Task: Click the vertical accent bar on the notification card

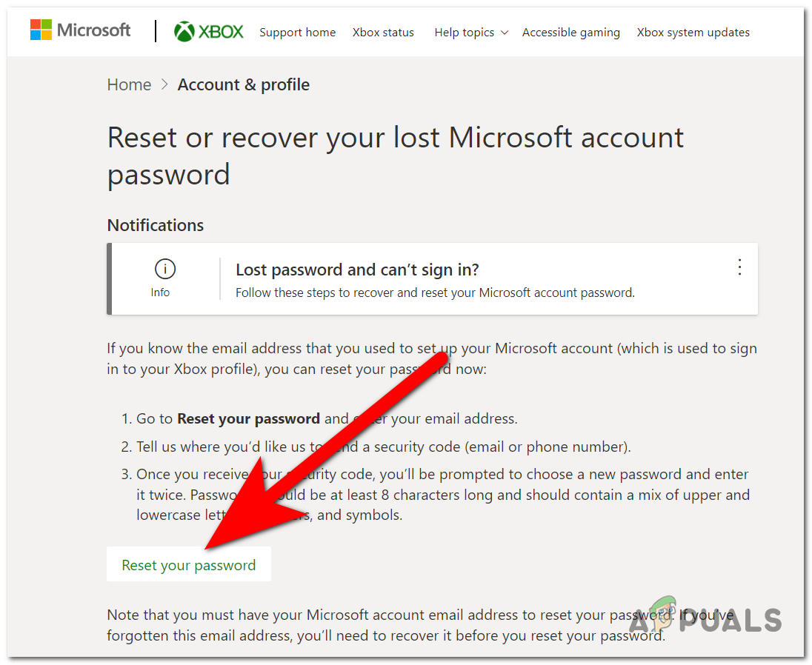Action: 110,279
